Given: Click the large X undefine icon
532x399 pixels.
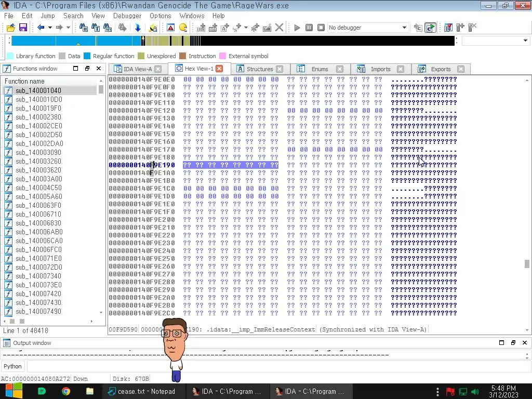Looking at the screenshot, I should [279, 28].
